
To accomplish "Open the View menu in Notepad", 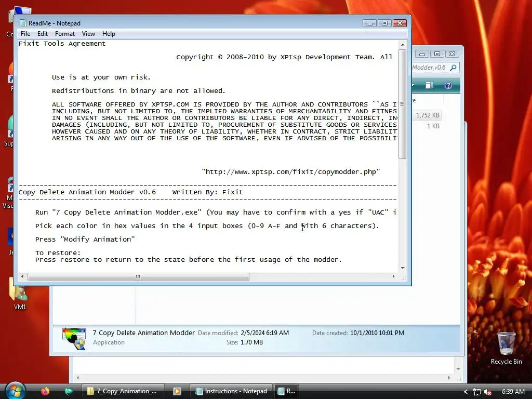I will click(88, 34).
